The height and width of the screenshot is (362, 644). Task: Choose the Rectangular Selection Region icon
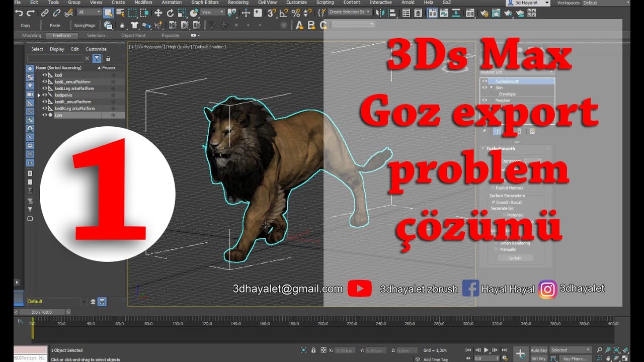(x=133, y=13)
